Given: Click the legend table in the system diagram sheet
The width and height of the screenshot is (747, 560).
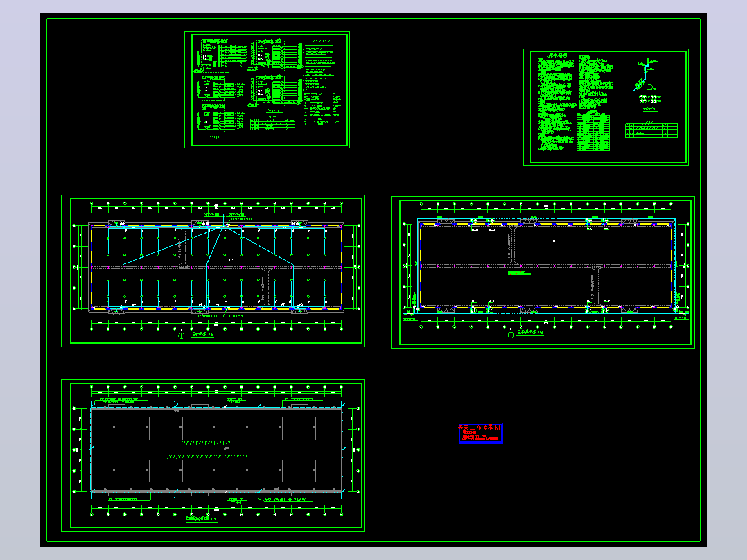Looking at the screenshot, I should coord(272,124).
